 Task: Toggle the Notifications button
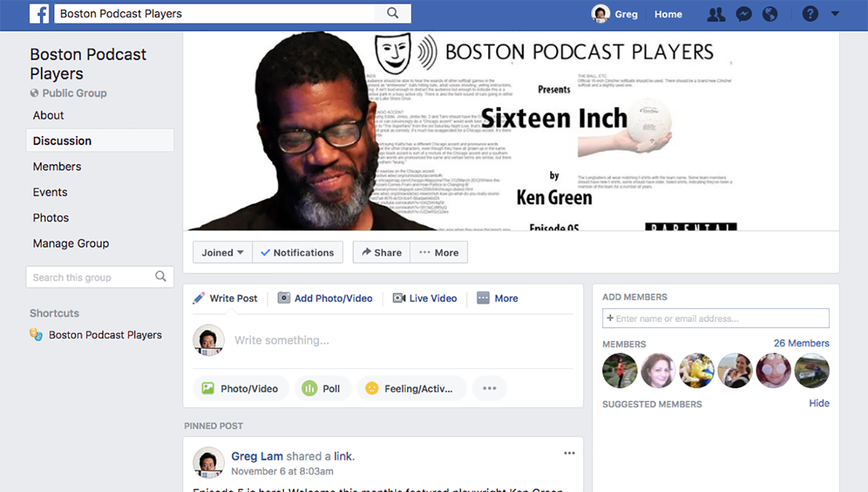point(297,252)
